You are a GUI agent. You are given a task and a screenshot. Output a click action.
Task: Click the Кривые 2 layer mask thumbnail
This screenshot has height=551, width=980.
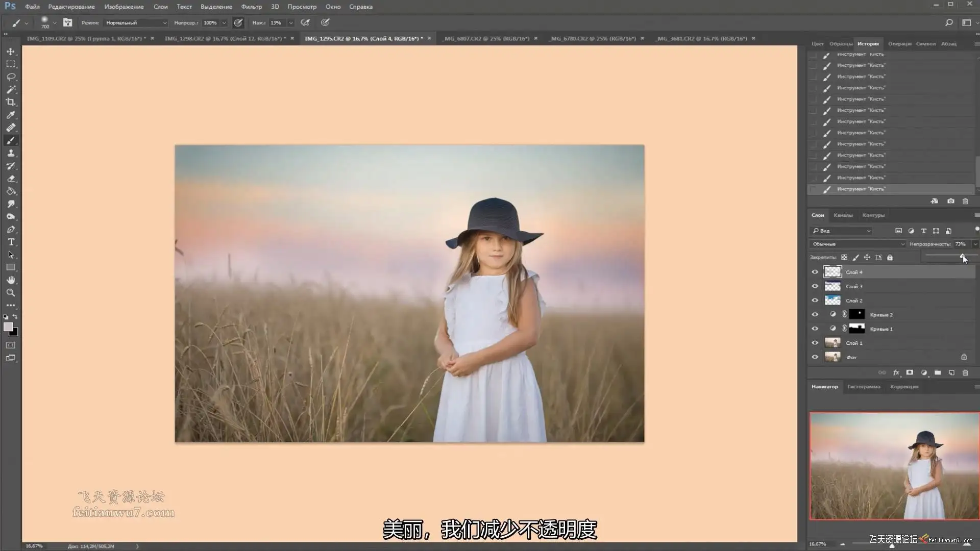point(857,315)
